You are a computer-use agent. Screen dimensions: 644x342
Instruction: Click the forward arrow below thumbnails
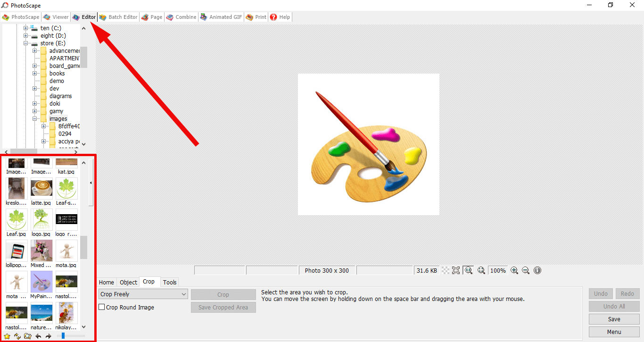pyautogui.click(x=48, y=336)
